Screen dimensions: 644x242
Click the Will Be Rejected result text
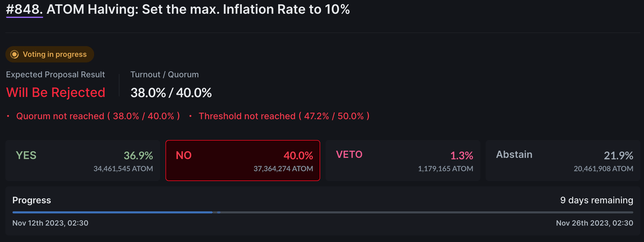point(55,92)
